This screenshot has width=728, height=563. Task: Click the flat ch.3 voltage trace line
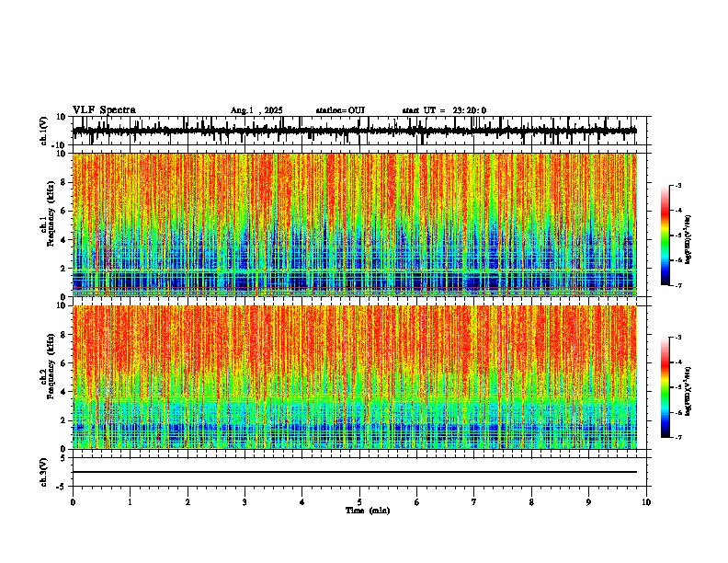[x=355, y=472]
